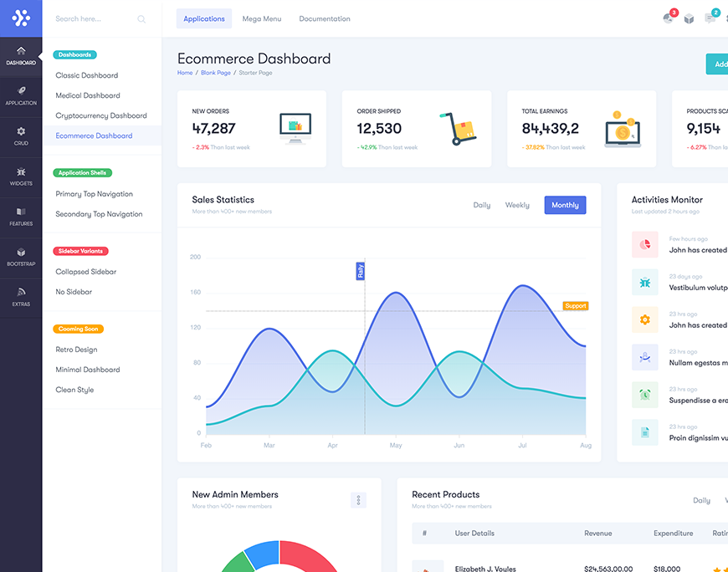Image resolution: width=728 pixels, height=572 pixels.
Task: Select the CRUD gear icon
Action: tap(21, 132)
